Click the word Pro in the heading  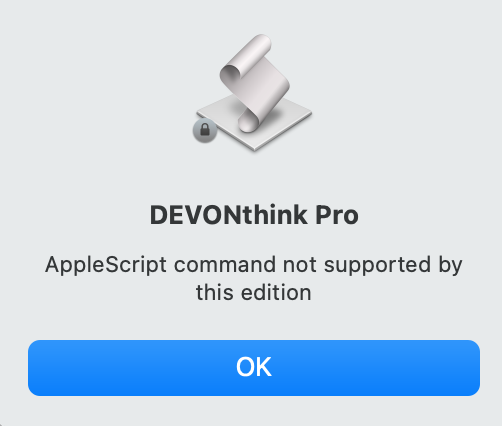(337, 215)
